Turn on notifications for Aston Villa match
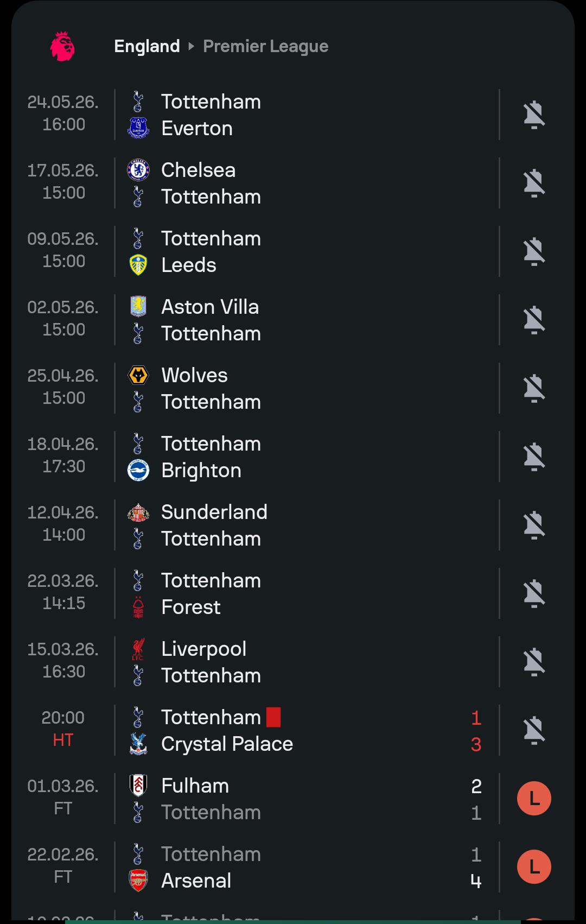The width and height of the screenshot is (586, 924). (534, 320)
